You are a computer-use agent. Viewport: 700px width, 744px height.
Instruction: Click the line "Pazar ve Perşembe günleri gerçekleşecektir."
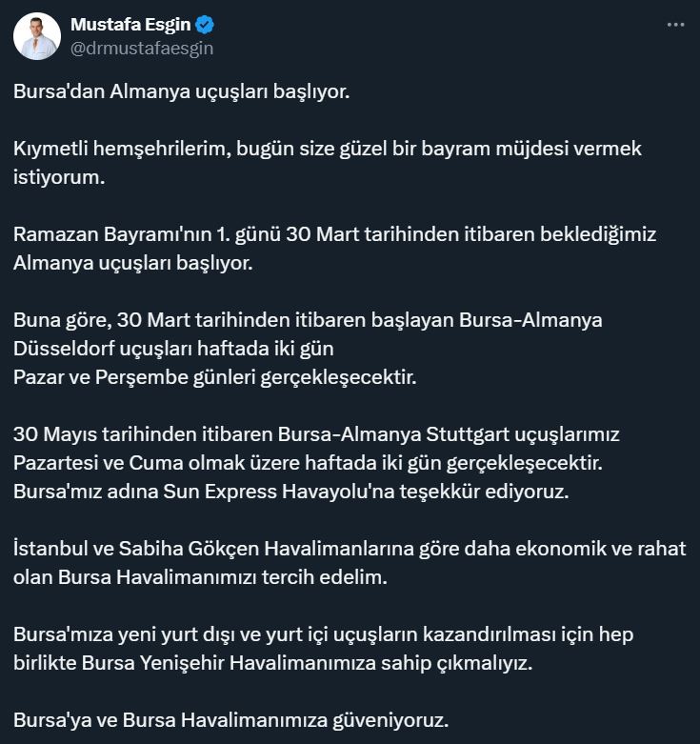[215, 377]
